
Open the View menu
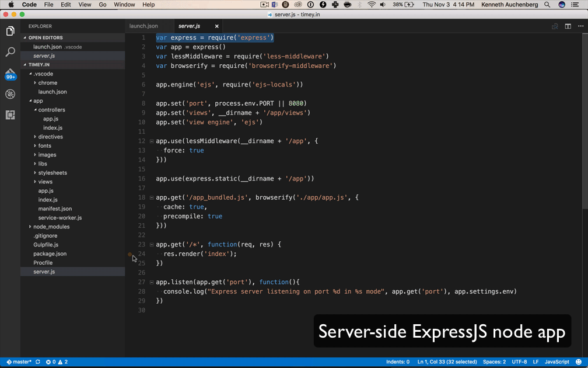[85, 5]
